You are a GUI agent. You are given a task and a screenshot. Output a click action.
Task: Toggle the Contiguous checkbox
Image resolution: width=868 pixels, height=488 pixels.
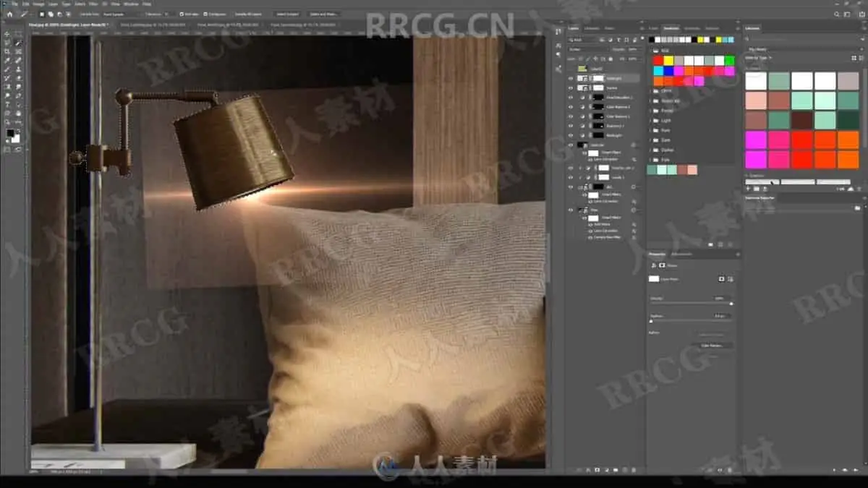point(205,14)
